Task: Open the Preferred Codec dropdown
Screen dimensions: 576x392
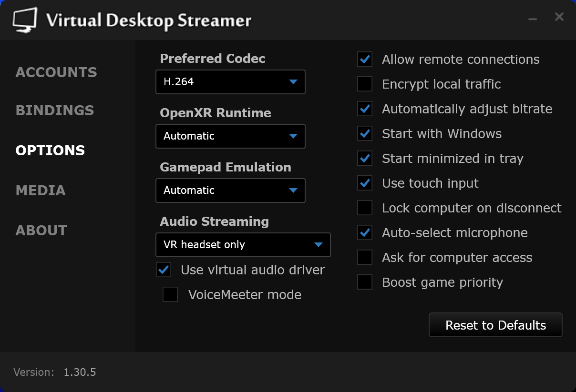Action: pos(230,82)
